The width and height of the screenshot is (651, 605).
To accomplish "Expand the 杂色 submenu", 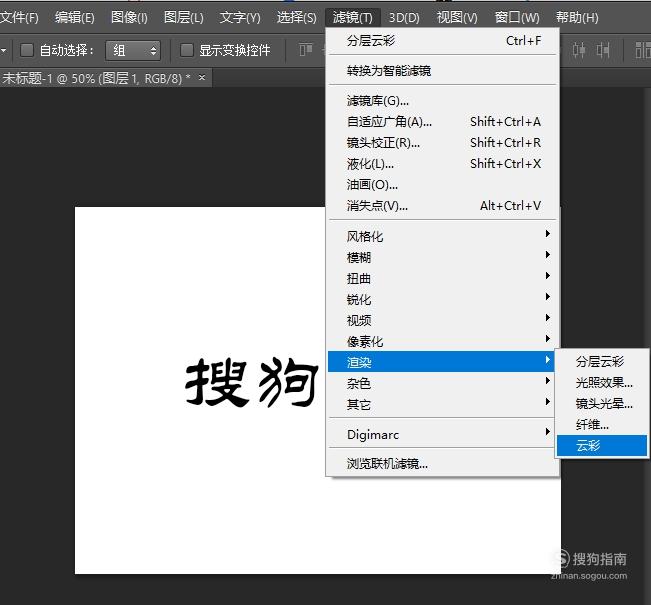I will pyautogui.click(x=443, y=383).
